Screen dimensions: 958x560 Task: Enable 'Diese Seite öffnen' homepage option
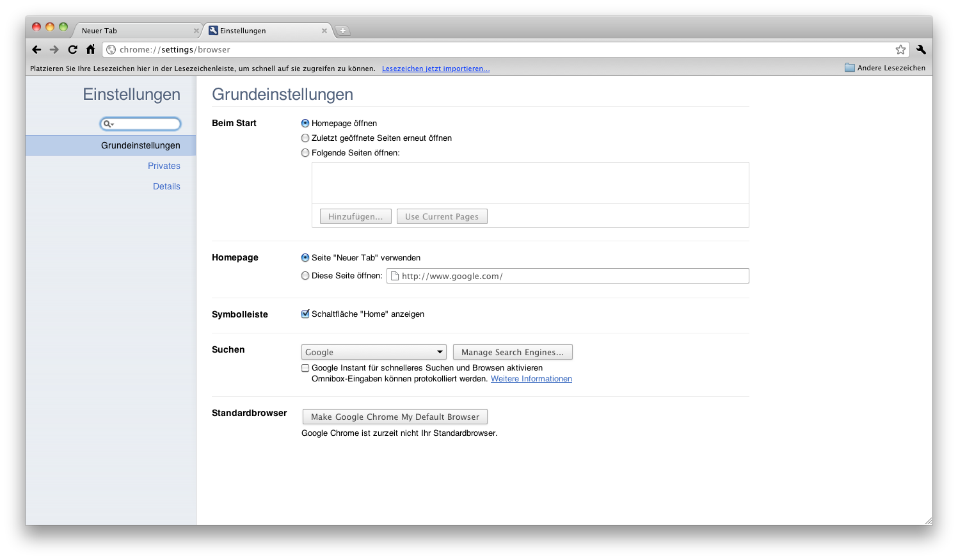(305, 275)
